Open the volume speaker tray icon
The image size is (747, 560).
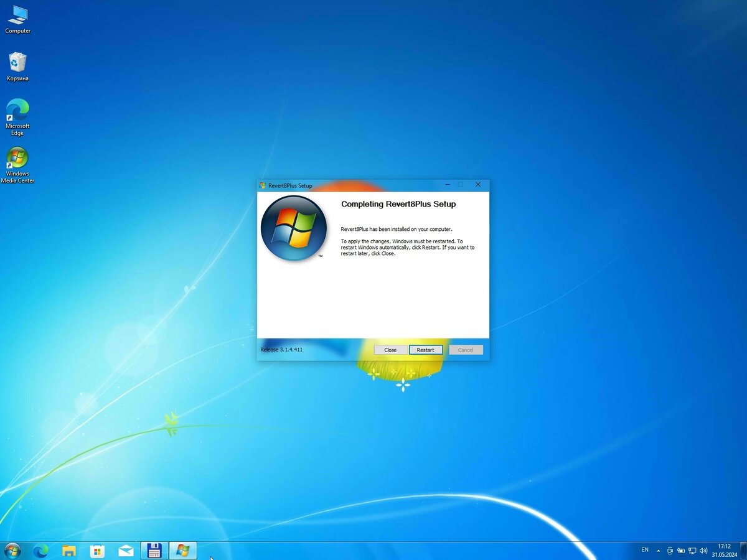click(703, 551)
